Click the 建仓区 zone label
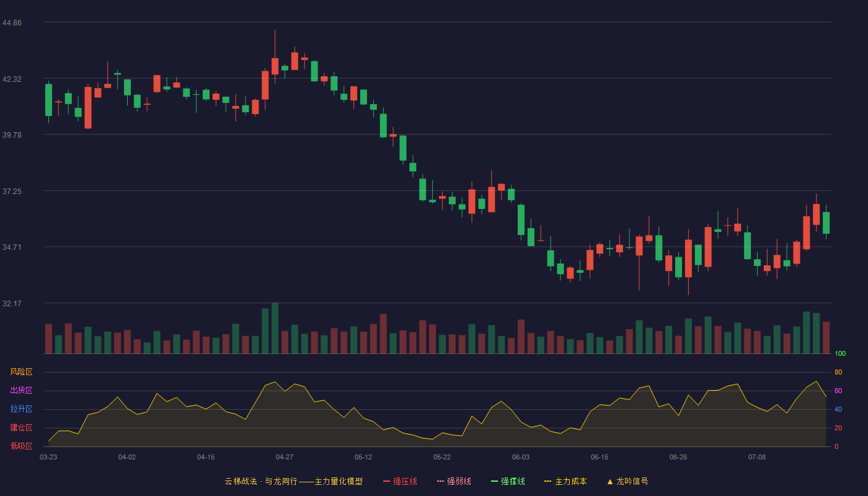 click(x=21, y=428)
